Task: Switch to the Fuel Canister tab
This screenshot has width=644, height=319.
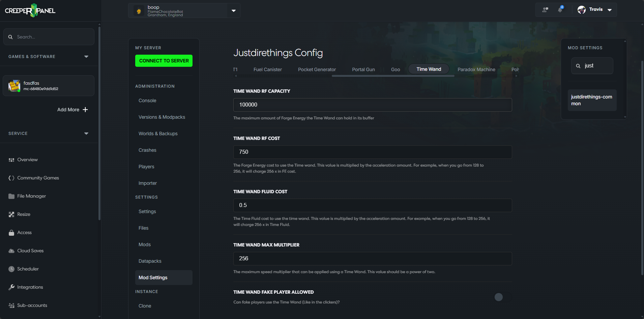Action: [x=268, y=69]
